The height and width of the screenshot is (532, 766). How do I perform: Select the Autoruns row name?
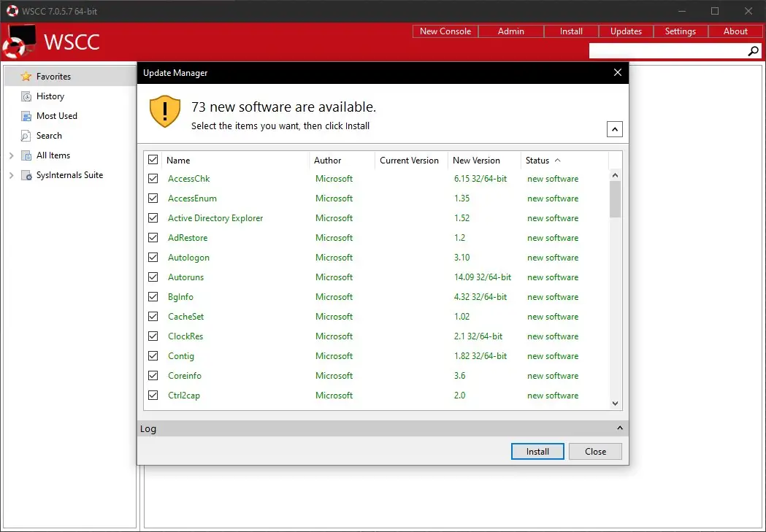click(x=185, y=277)
